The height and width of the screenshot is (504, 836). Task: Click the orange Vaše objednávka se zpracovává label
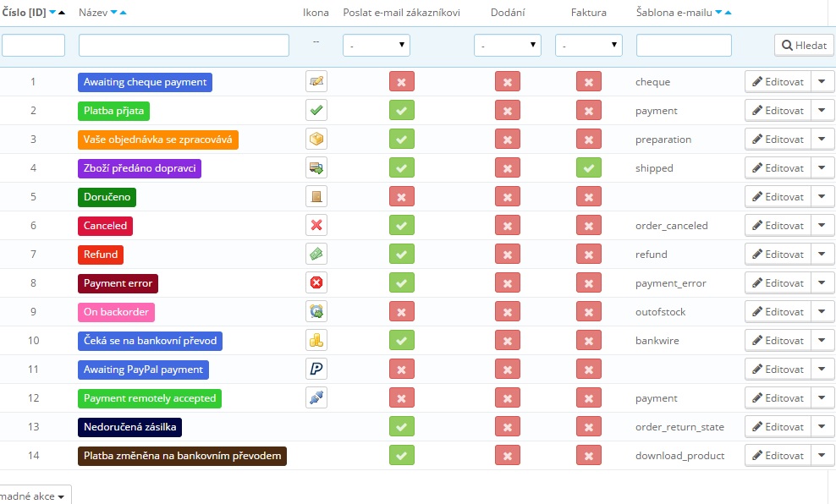pyautogui.click(x=158, y=140)
